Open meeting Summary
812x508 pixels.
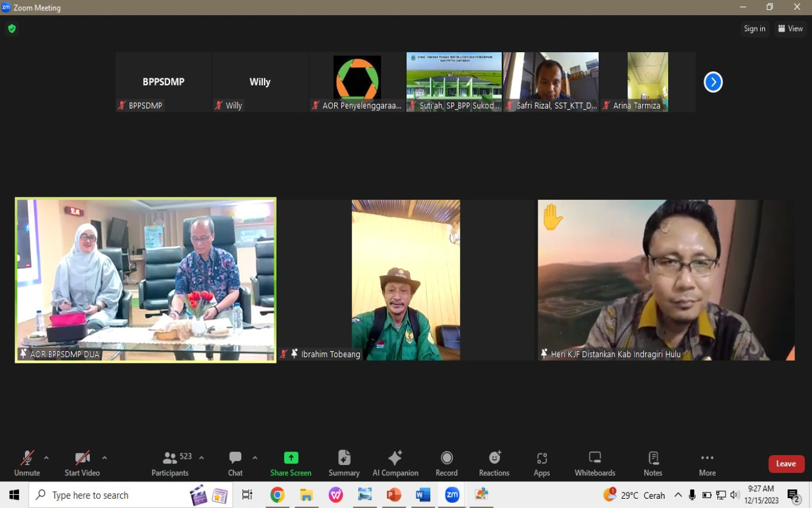pyautogui.click(x=344, y=463)
